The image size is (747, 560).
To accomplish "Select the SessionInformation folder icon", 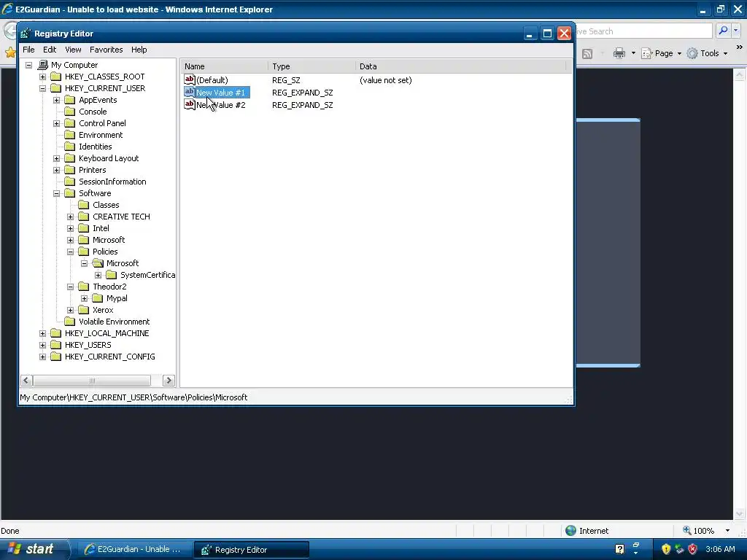I will click(69, 182).
